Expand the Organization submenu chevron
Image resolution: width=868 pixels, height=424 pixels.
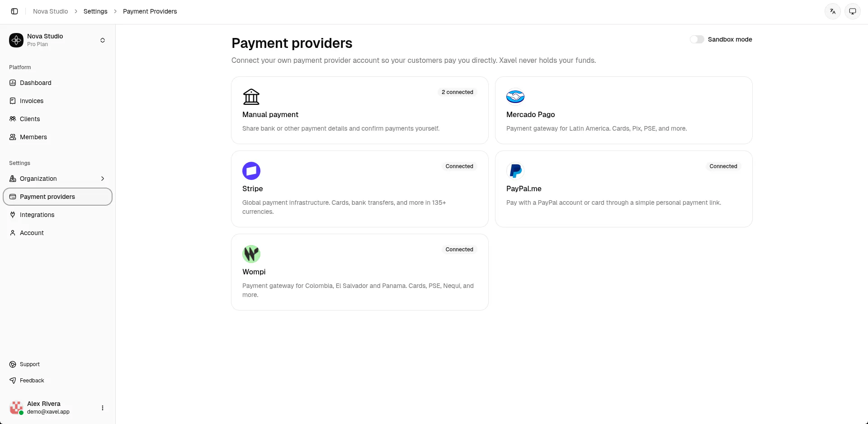(x=103, y=179)
